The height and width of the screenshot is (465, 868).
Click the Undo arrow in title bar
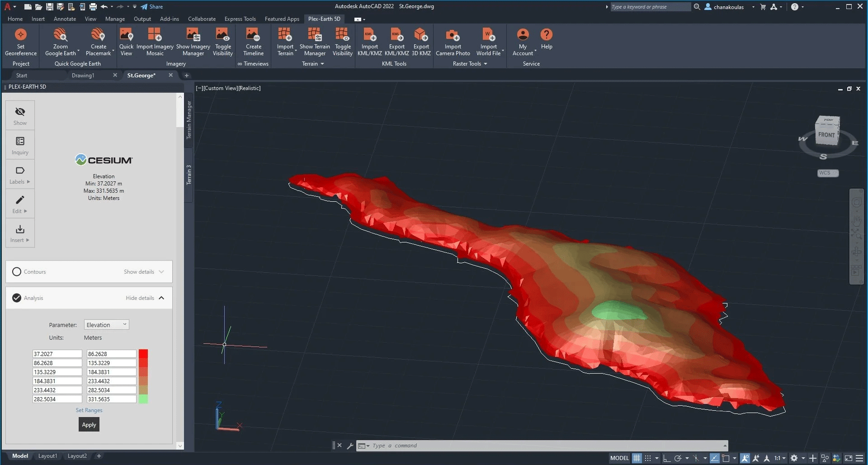(x=104, y=7)
